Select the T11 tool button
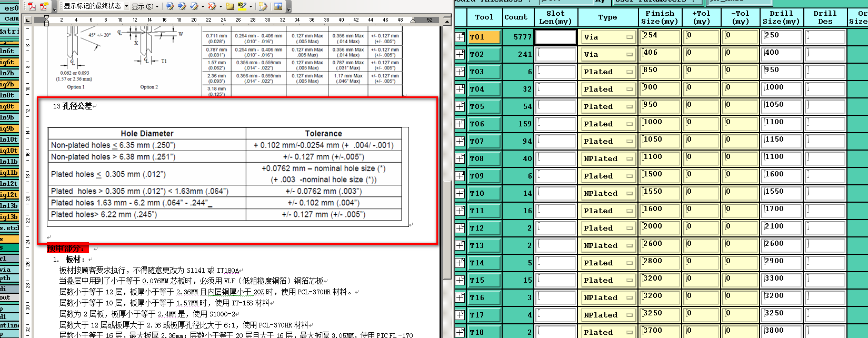Screen dimensions: 868x338 [484, 211]
